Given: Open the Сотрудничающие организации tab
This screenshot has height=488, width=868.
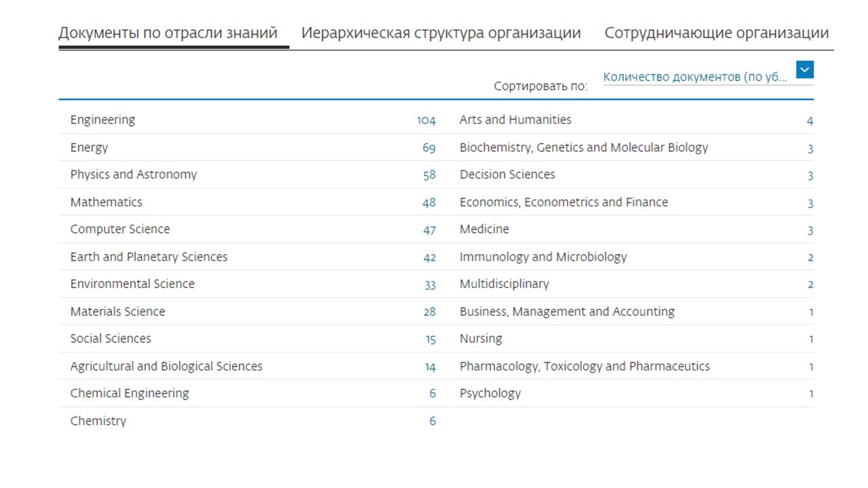Looking at the screenshot, I should [x=716, y=33].
